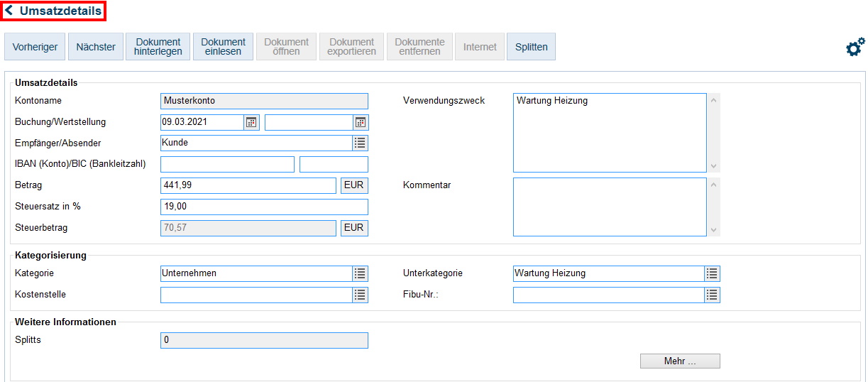868x382 pixels.
Task: Click the Weitere Informationen section heading
Action: [x=65, y=322]
